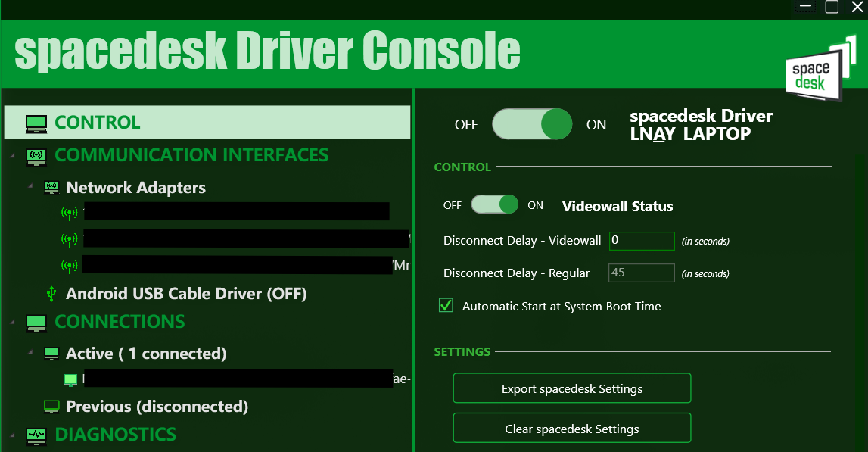The image size is (868, 452).
Task: Click the third network adapter wireless icon
Action: tap(69, 266)
